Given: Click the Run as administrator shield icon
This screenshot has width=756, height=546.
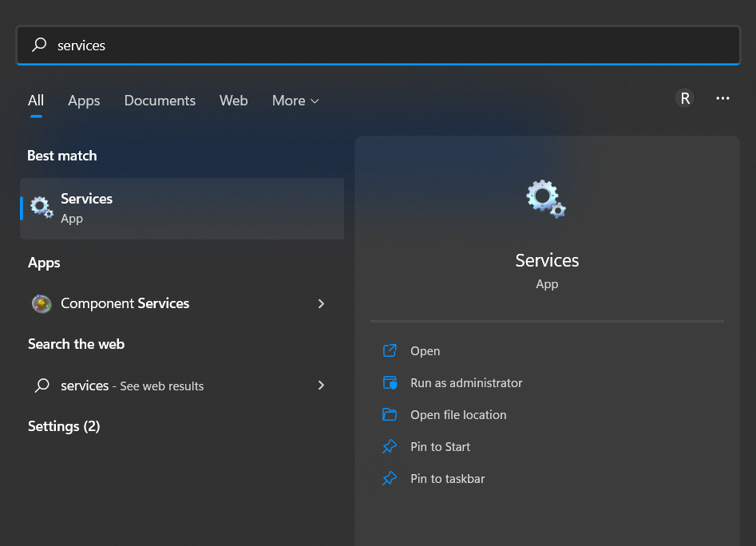Looking at the screenshot, I should (390, 382).
